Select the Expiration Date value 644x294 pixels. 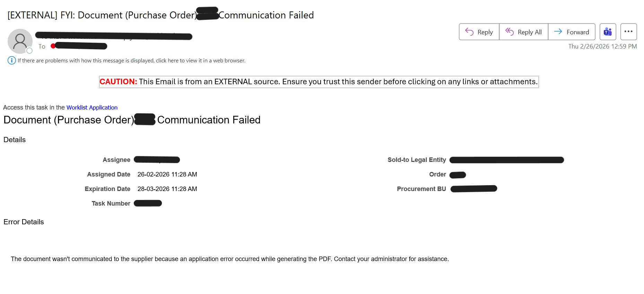click(167, 189)
